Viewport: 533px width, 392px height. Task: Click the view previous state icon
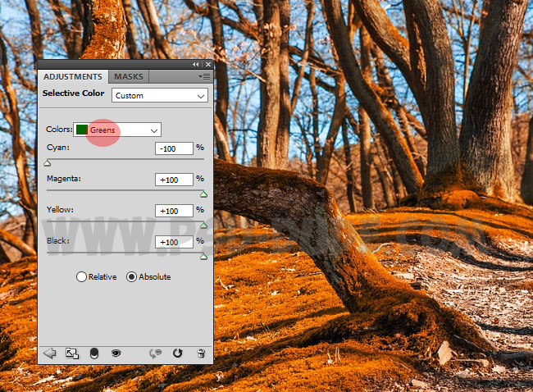[x=155, y=353]
